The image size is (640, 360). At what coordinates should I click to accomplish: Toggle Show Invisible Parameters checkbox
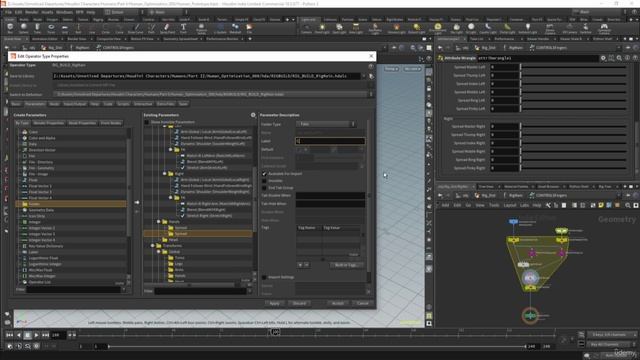[147, 122]
